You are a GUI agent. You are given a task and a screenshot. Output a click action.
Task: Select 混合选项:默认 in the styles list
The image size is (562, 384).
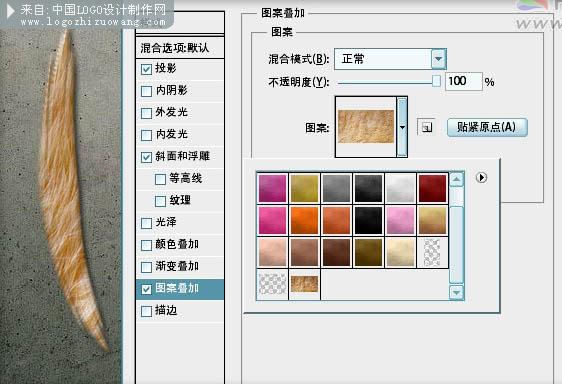pos(180,48)
